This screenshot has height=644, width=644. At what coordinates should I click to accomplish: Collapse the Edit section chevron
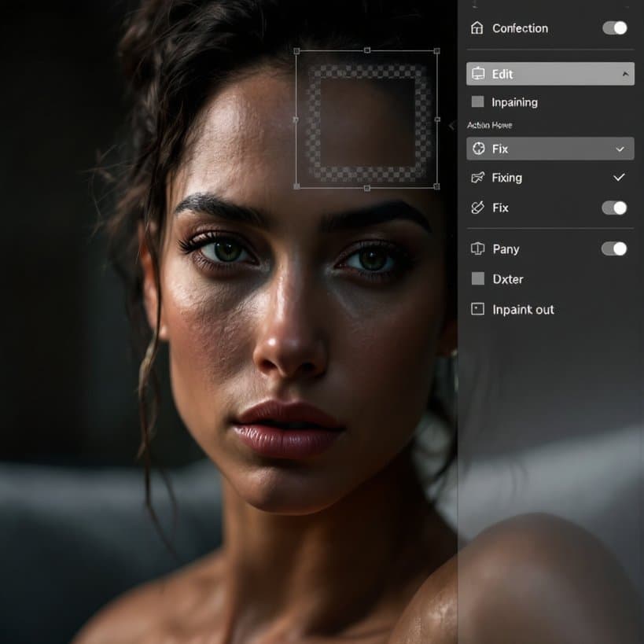tap(625, 74)
